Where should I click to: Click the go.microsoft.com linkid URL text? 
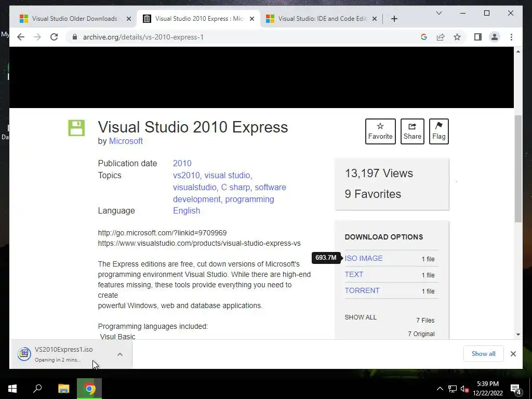pos(162,233)
